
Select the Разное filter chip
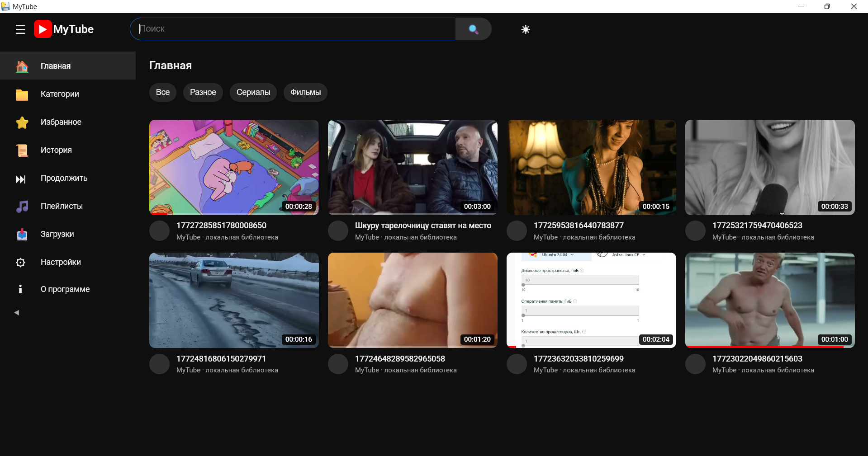tap(203, 92)
